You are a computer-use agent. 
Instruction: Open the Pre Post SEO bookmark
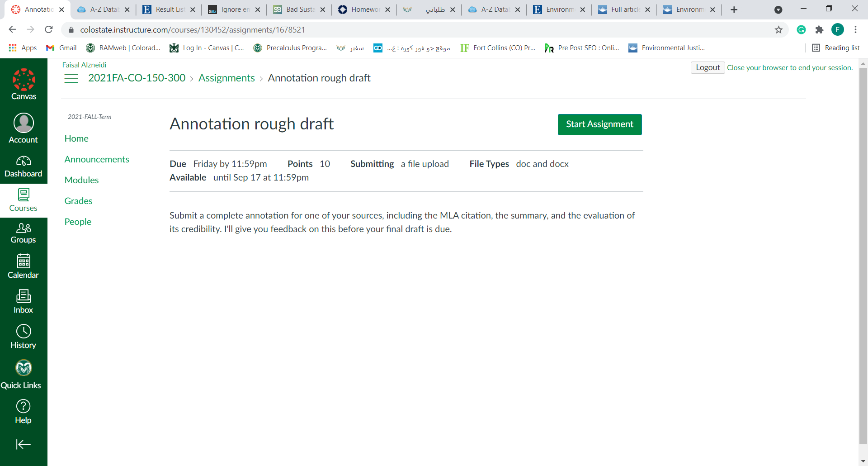point(582,48)
